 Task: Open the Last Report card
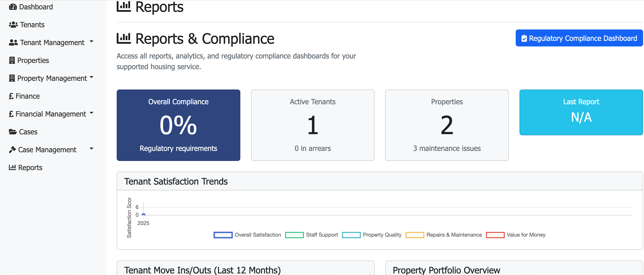581,112
